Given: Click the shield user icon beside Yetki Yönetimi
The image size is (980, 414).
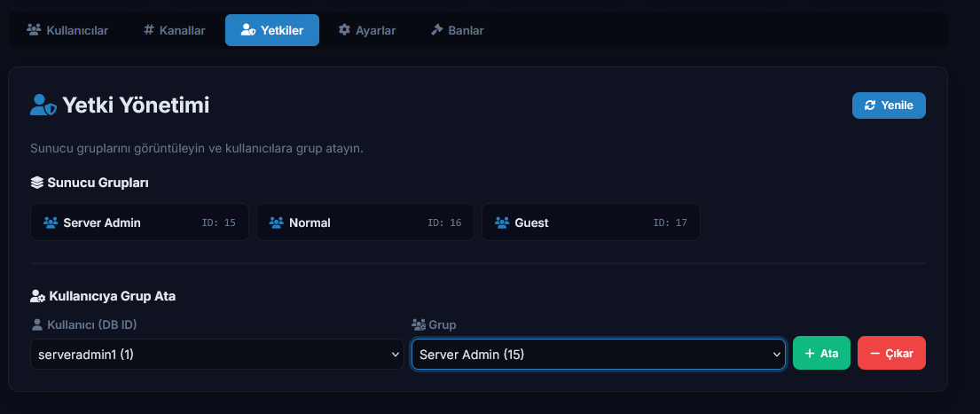Looking at the screenshot, I should pyautogui.click(x=43, y=105).
